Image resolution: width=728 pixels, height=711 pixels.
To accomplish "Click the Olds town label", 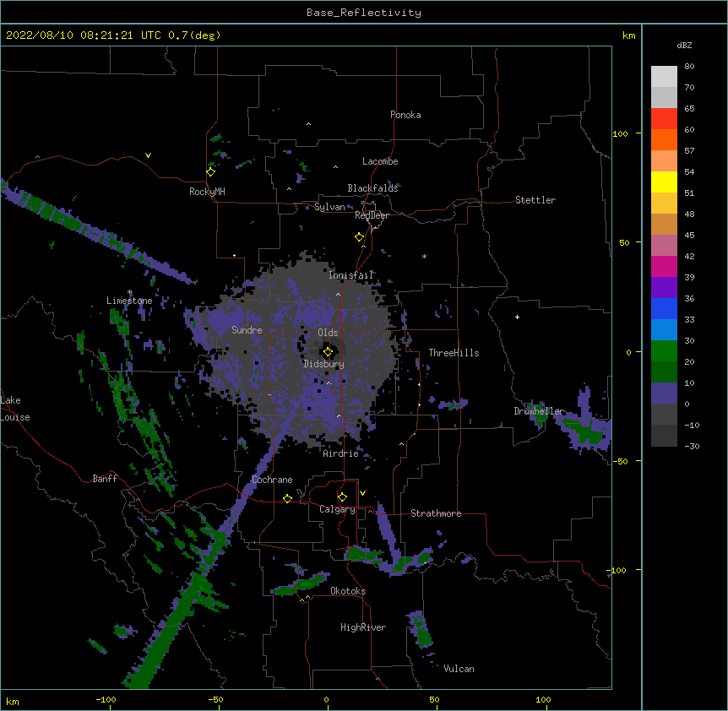I will 328,333.
